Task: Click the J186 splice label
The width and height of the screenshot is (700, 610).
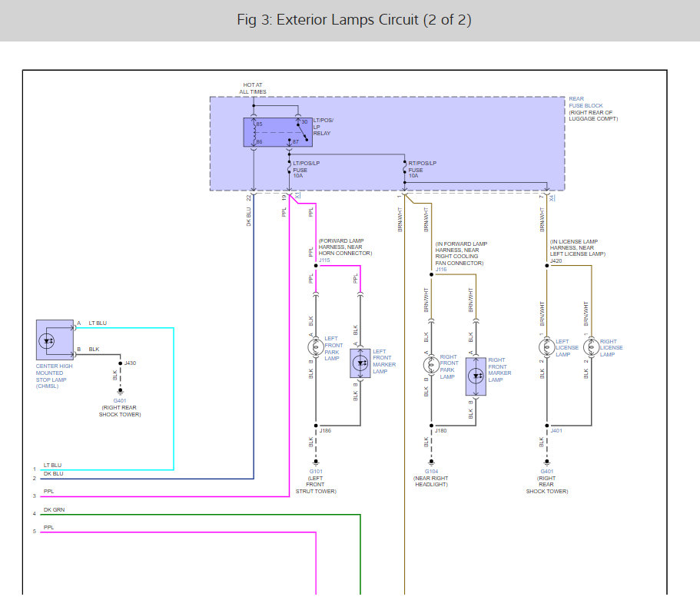Action: (x=325, y=431)
